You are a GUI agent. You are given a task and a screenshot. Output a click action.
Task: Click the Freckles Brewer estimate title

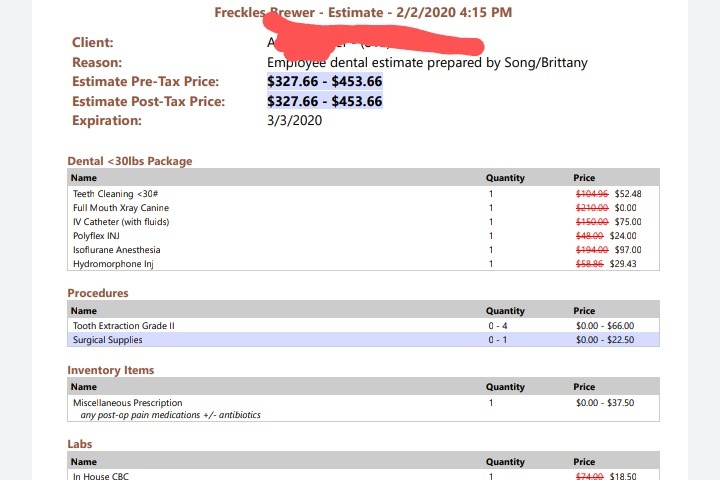click(363, 12)
